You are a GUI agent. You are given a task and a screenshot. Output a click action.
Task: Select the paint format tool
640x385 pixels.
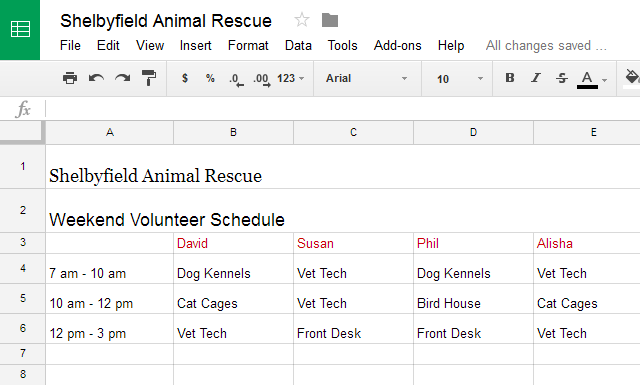[x=149, y=78]
